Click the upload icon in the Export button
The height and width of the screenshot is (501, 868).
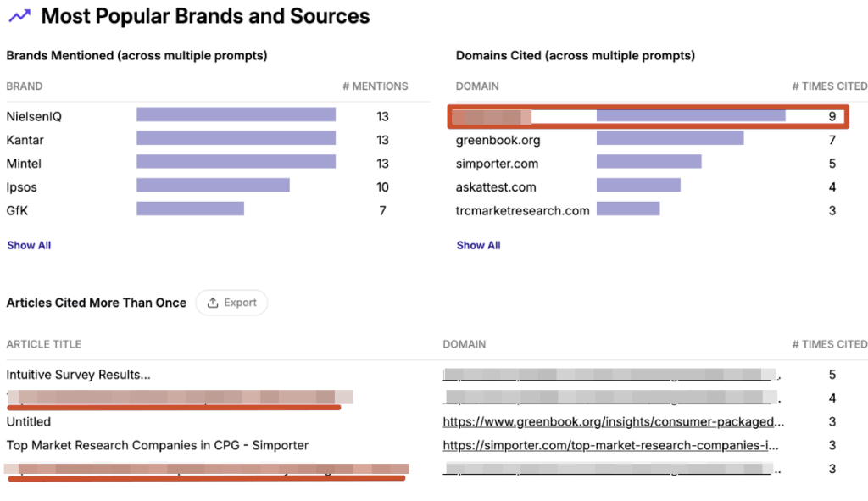coord(213,303)
